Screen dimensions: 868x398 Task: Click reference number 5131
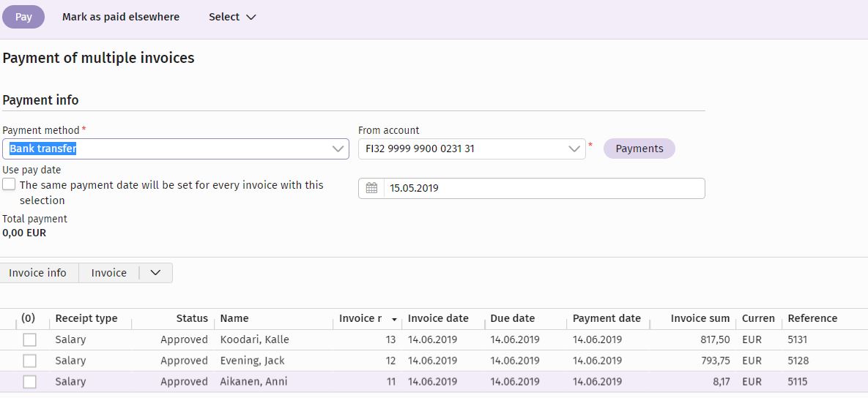798,339
